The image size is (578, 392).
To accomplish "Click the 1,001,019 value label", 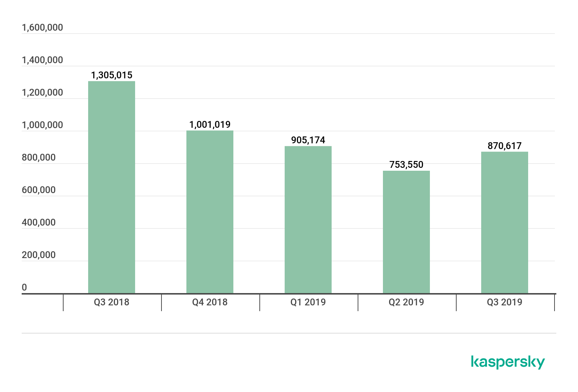I will coord(210,125).
